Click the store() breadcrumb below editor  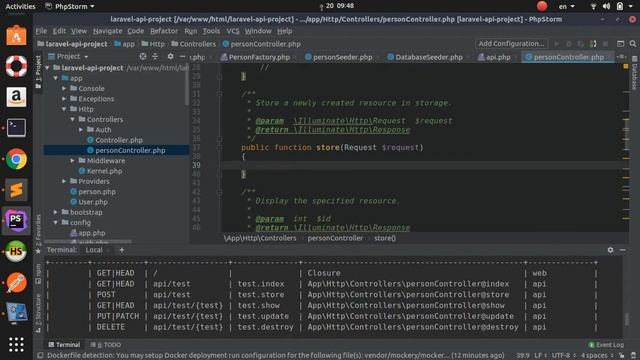tap(384, 238)
